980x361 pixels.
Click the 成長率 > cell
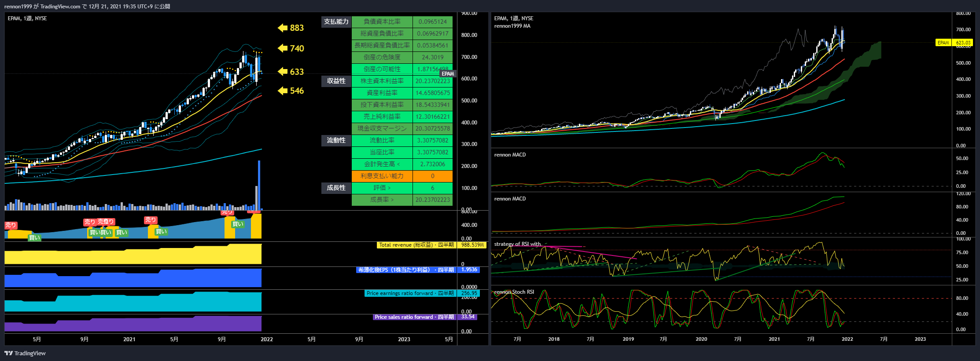click(x=382, y=200)
